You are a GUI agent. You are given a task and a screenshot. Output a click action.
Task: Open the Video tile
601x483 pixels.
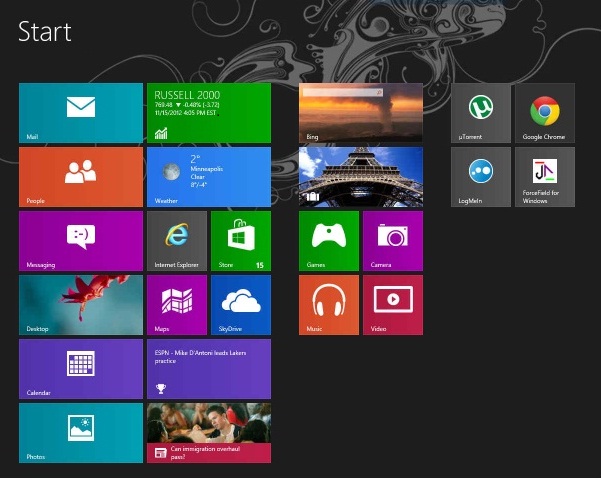point(393,305)
